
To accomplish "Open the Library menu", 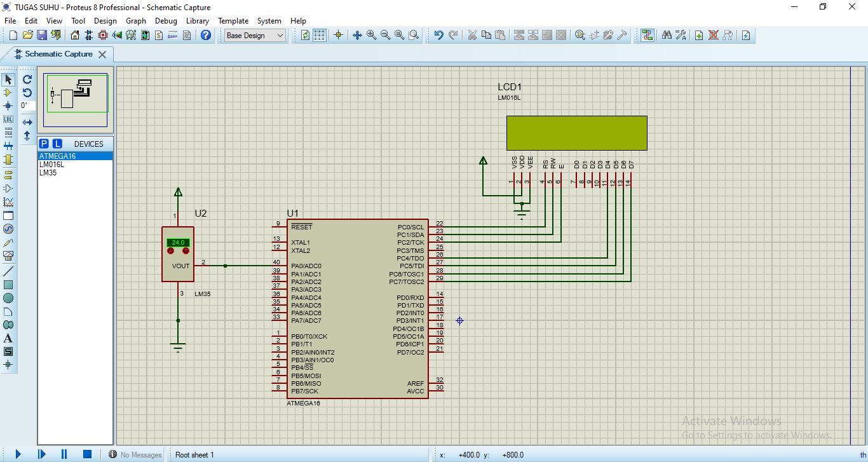I will click(x=197, y=21).
